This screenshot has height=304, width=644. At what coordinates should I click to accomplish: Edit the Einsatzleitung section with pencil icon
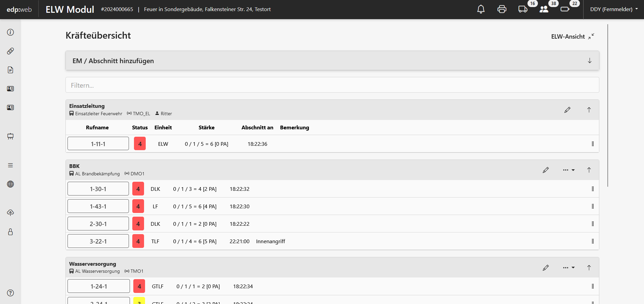coord(567,110)
